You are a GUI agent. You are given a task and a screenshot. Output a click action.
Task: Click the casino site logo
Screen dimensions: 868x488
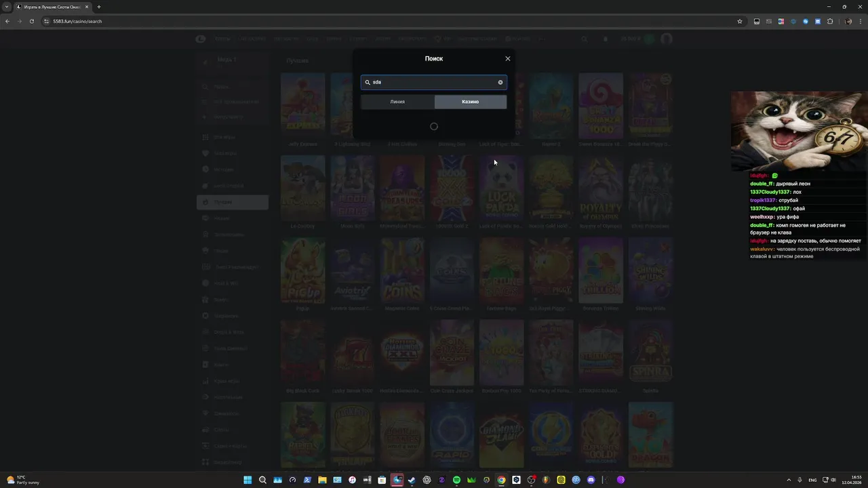pyautogui.click(x=201, y=39)
